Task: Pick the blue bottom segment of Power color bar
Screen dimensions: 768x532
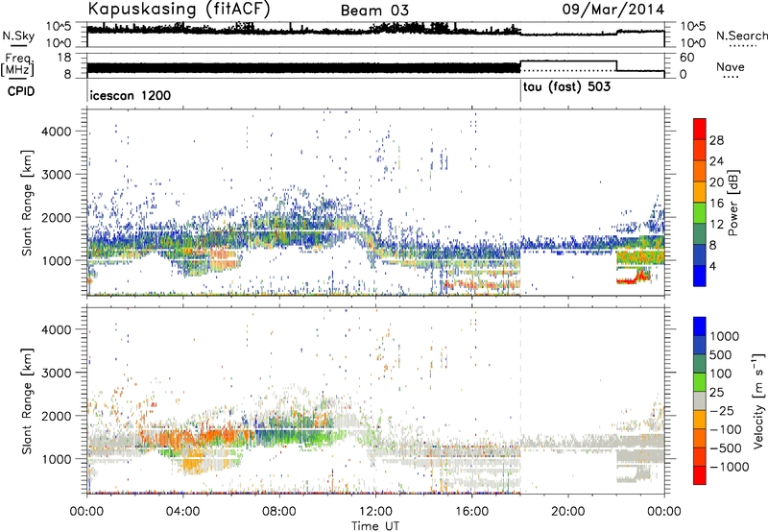Action: pos(700,277)
